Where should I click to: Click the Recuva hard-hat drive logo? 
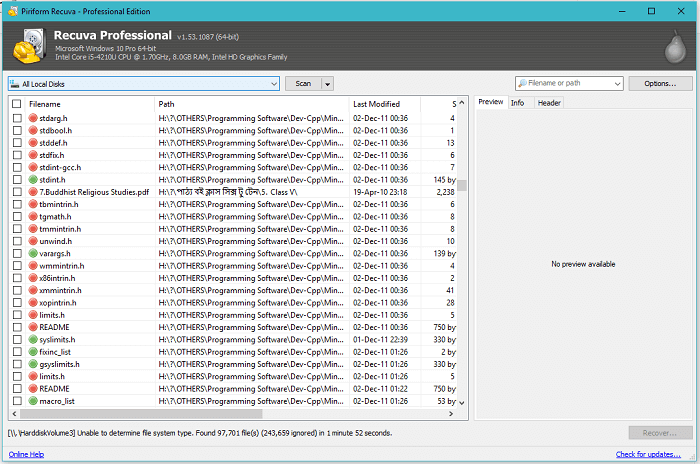point(29,46)
